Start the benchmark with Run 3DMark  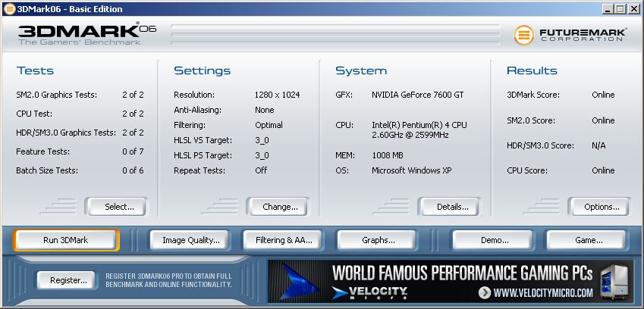pos(66,240)
